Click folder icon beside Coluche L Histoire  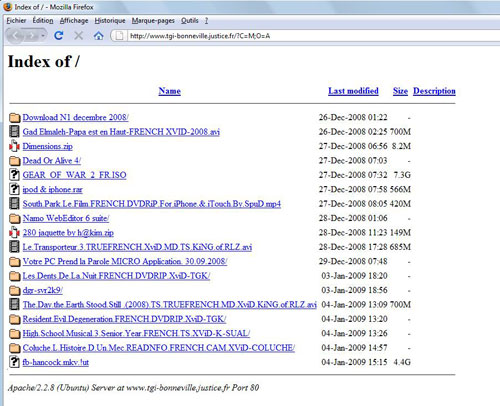point(14,348)
